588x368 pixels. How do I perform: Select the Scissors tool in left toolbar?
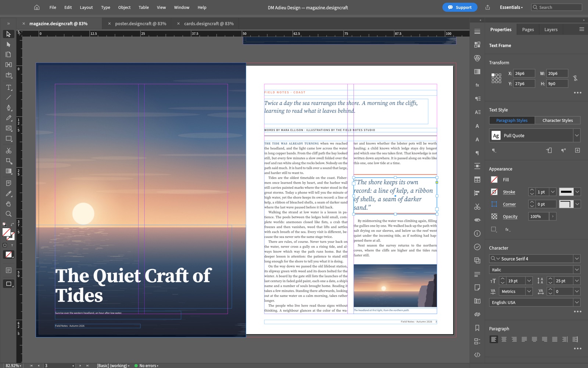click(8, 151)
